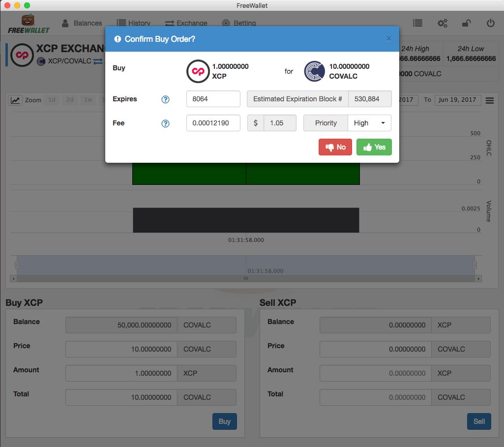The width and height of the screenshot is (504, 447).
Task: Open settings gears icon
Action: coord(442,23)
